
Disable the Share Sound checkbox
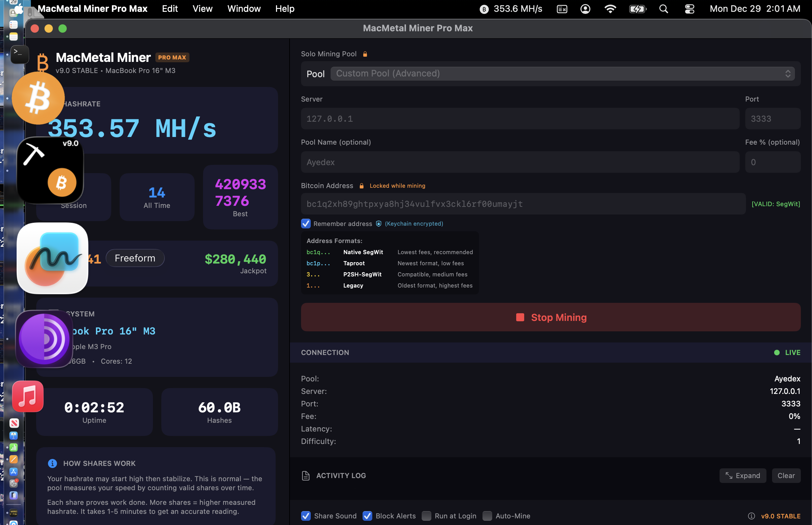coord(306,516)
